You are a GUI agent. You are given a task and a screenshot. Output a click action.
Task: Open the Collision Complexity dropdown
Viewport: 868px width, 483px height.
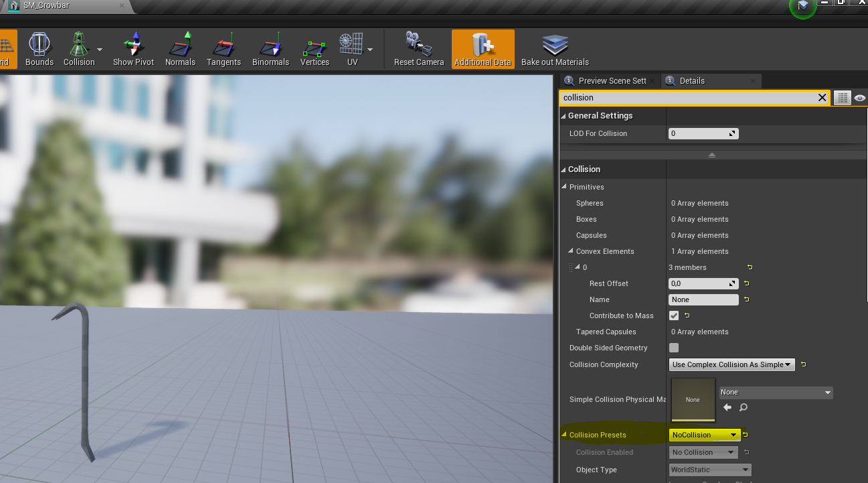pyautogui.click(x=731, y=364)
